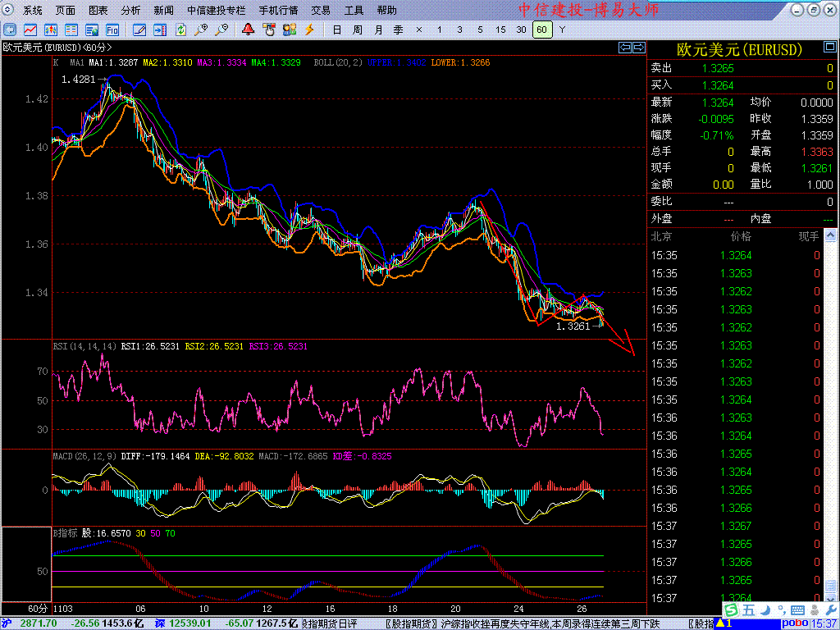Click the 股指期货 news ticker headline
The width and height of the screenshot is (840, 630).
coord(523,624)
